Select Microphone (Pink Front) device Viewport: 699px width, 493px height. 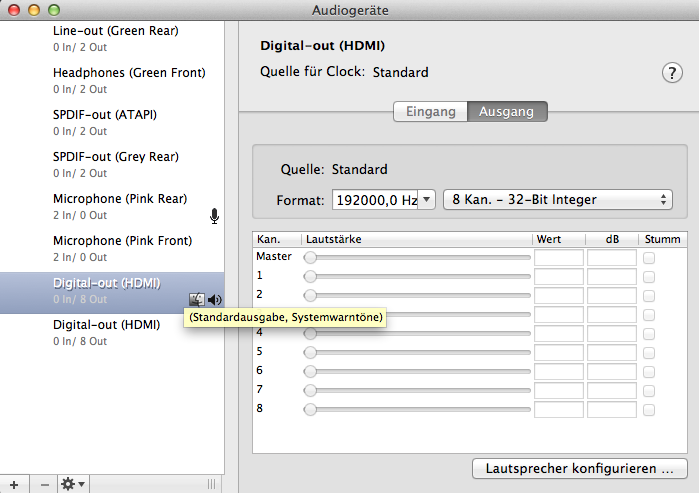(x=112, y=248)
